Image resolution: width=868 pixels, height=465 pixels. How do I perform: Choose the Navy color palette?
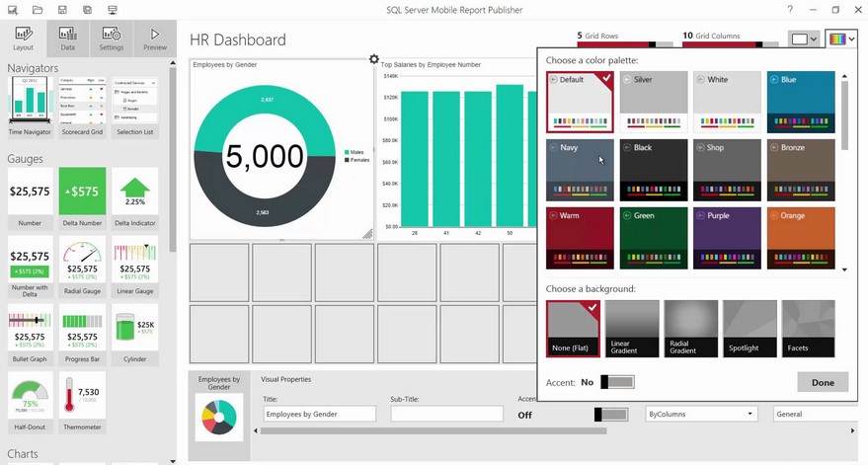click(580, 170)
